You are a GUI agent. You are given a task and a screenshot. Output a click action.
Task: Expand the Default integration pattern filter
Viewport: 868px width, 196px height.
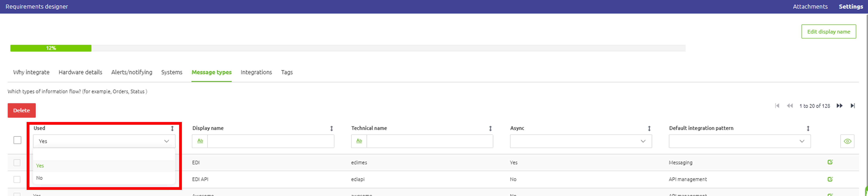click(739, 141)
